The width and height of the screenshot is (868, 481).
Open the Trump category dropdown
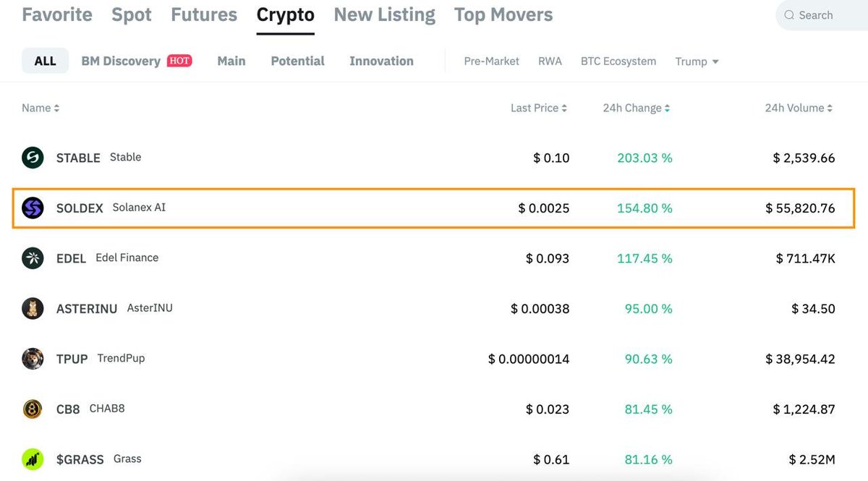click(697, 61)
